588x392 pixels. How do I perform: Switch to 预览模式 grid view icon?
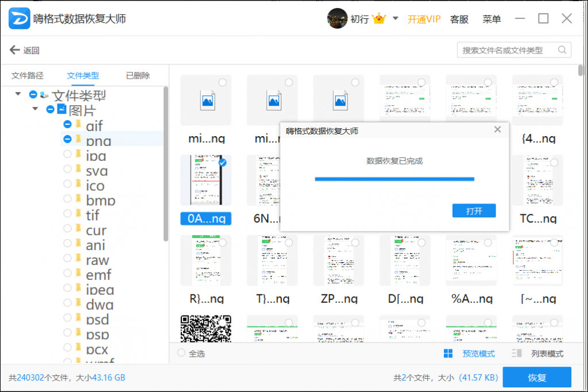tap(449, 353)
